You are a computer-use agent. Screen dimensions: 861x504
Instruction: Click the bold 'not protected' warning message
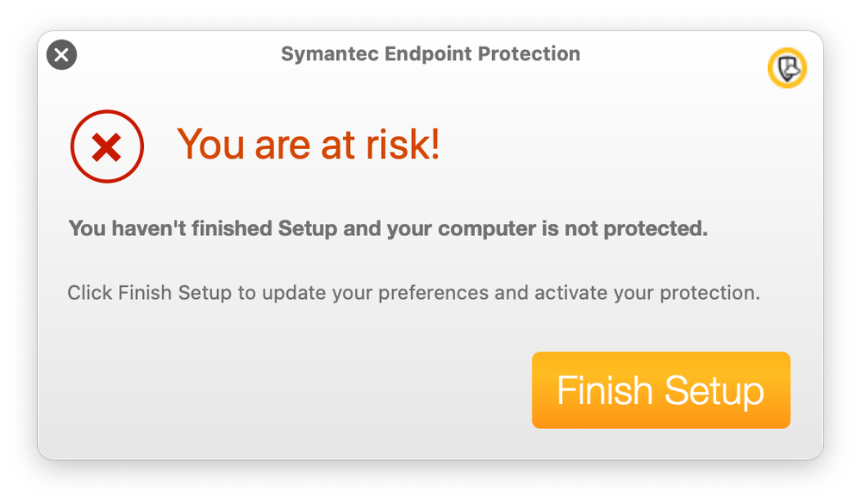(x=388, y=228)
